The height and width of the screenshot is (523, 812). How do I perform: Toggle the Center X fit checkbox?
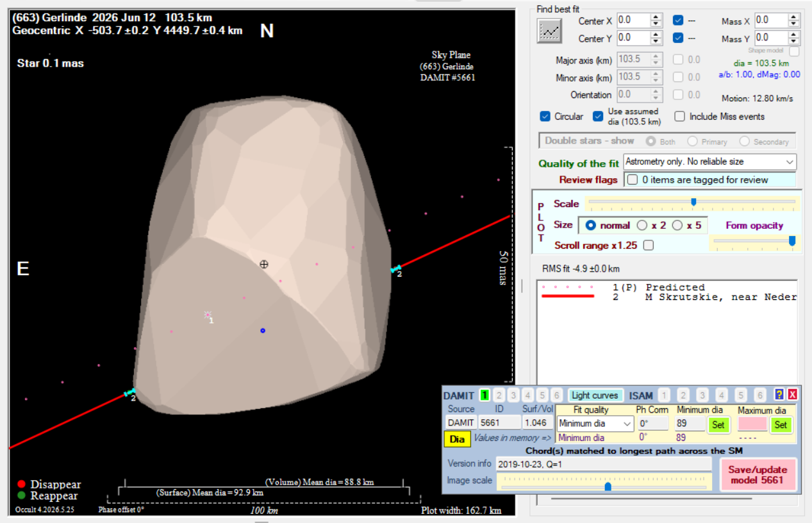coord(678,21)
